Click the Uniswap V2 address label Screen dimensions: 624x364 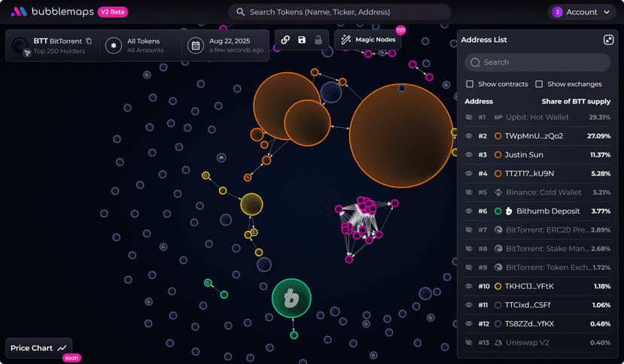click(528, 342)
